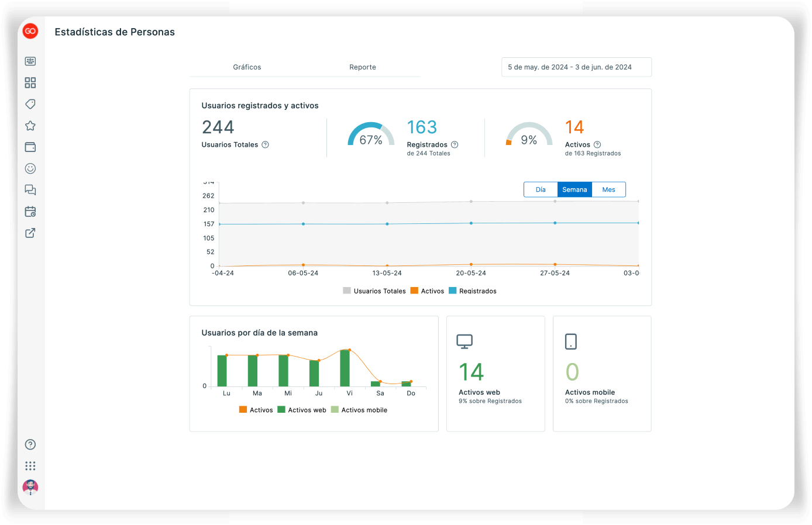Open the star favorites sidebar icon
Image resolution: width=812 pixels, height=525 pixels.
(30, 126)
